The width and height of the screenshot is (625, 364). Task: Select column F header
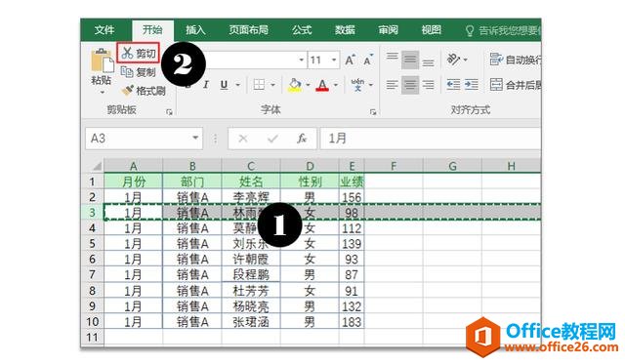[394, 166]
